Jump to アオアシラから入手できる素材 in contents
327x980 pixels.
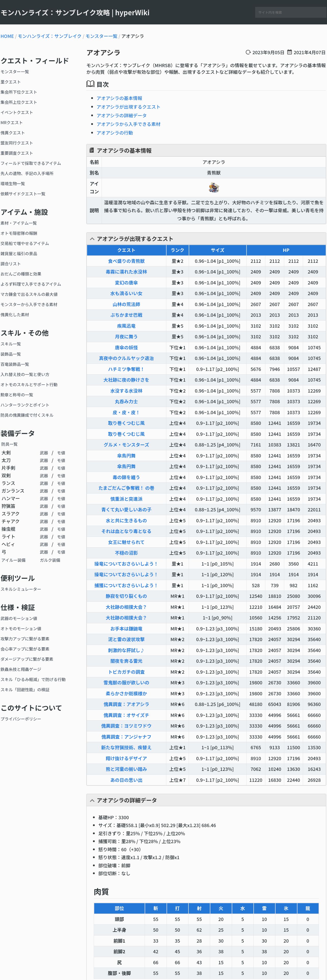click(128, 124)
